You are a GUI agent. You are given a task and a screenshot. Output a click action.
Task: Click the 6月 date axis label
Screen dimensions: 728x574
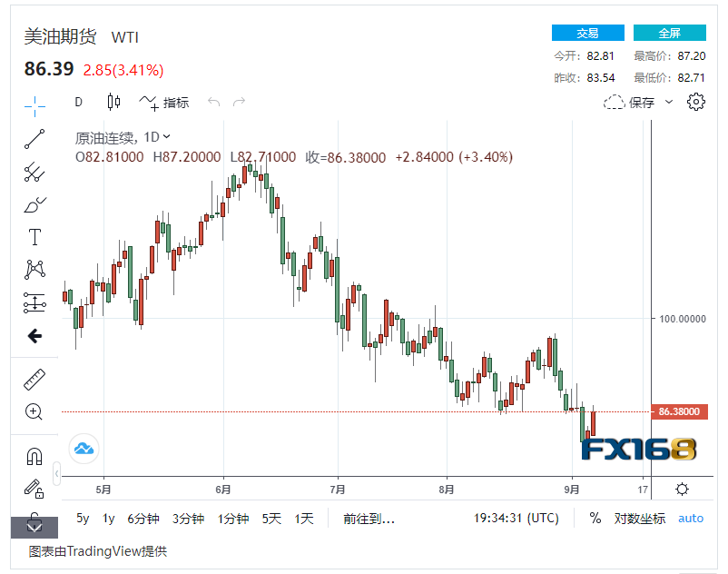pos(223,490)
